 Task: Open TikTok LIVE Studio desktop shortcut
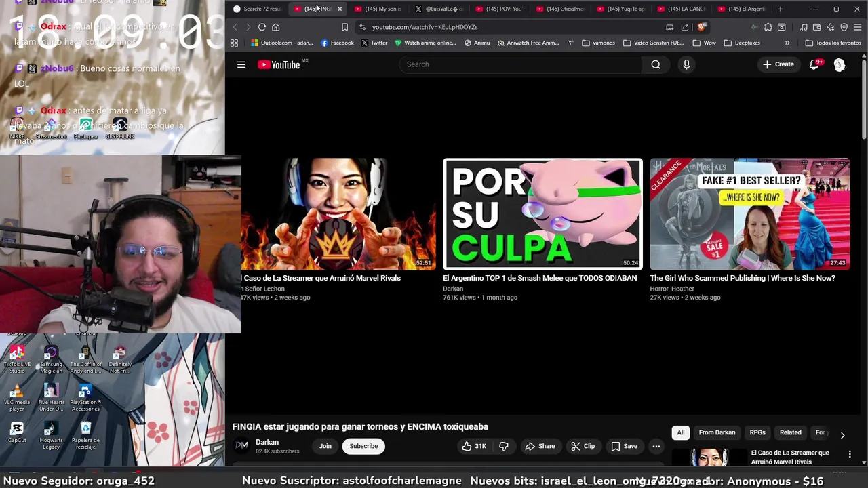(17, 359)
